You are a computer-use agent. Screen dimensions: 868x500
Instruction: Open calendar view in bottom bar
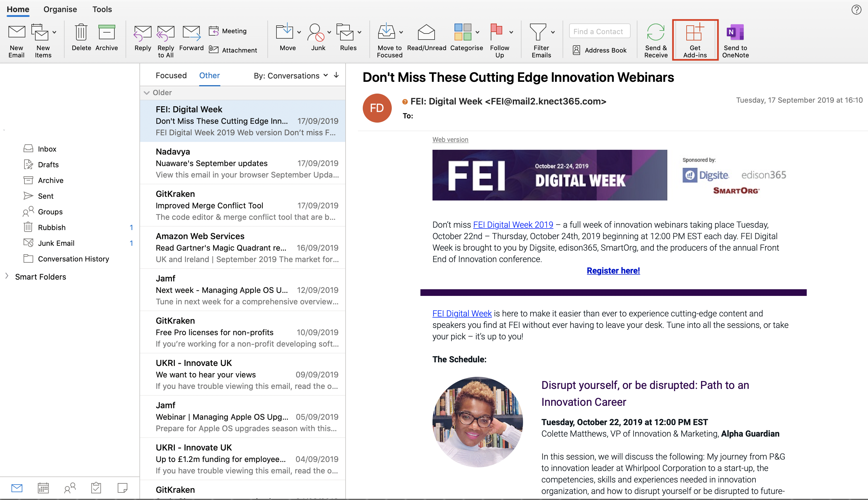(43, 488)
